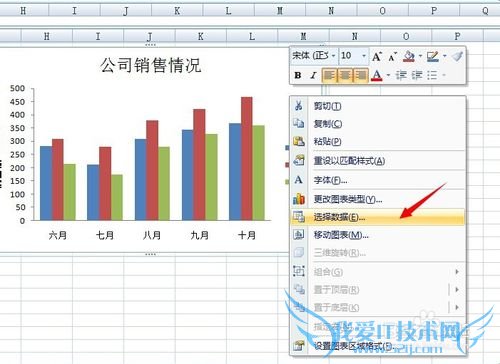This screenshot has height=364, width=500.
Task: Click the 十月 category label
Action: pyautogui.click(x=247, y=235)
